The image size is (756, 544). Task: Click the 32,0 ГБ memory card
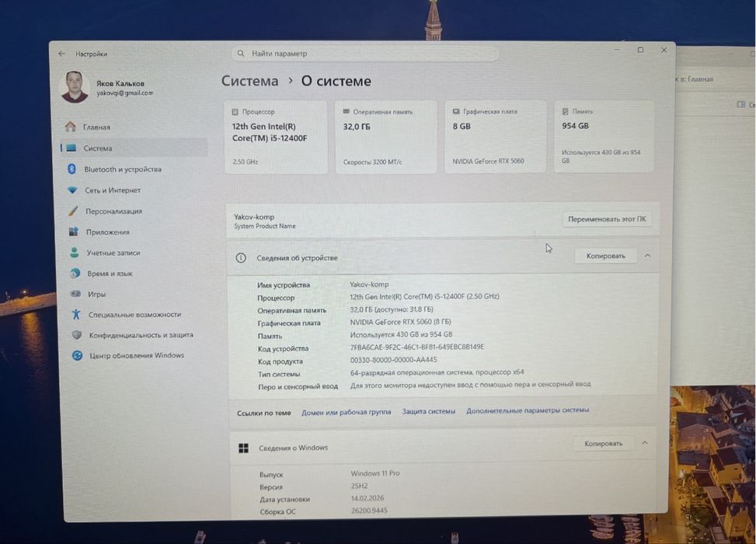tap(385, 137)
